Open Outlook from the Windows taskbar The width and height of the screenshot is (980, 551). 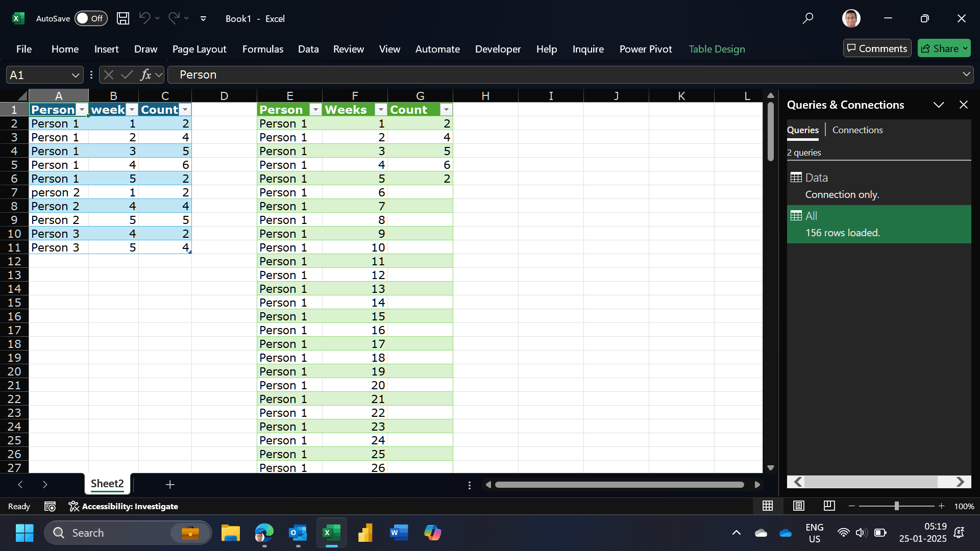298,533
